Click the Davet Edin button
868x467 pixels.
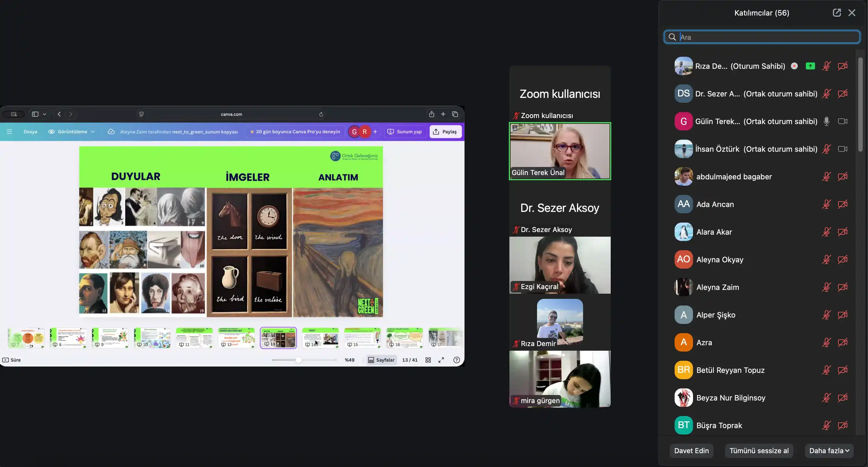tap(691, 451)
